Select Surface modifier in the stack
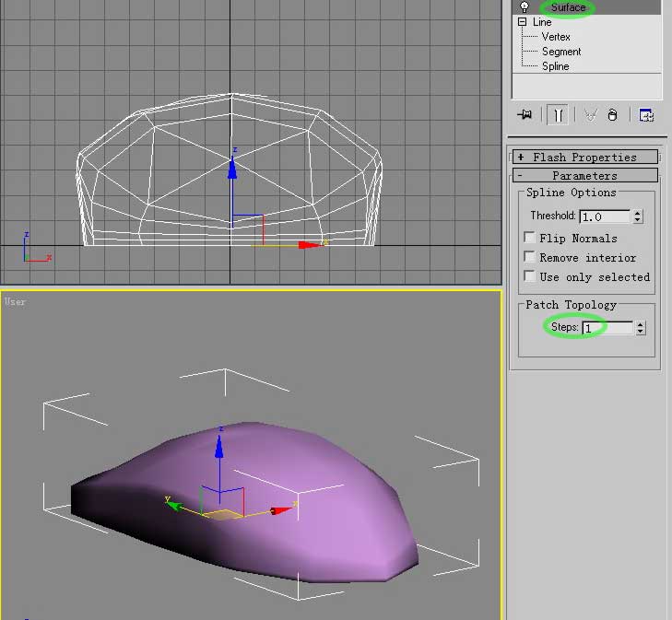The image size is (672, 620). [x=569, y=7]
